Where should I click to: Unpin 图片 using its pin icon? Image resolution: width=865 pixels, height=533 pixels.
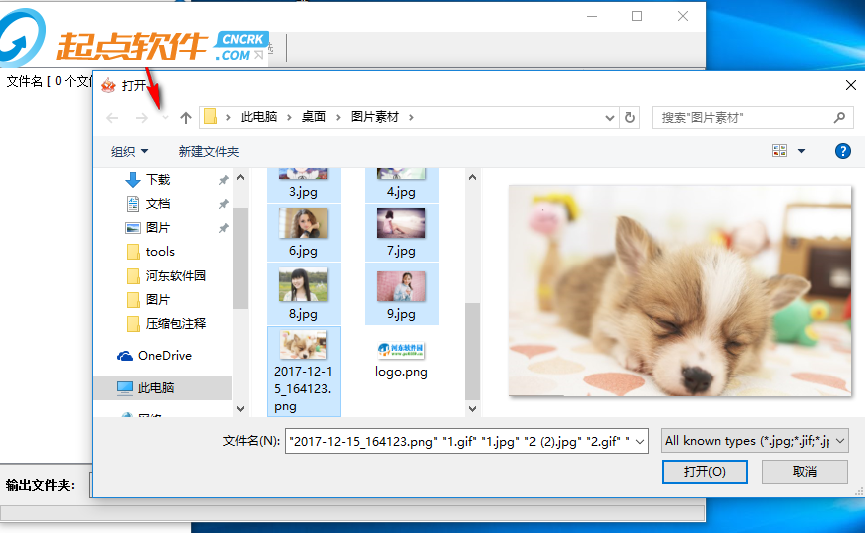(x=223, y=228)
